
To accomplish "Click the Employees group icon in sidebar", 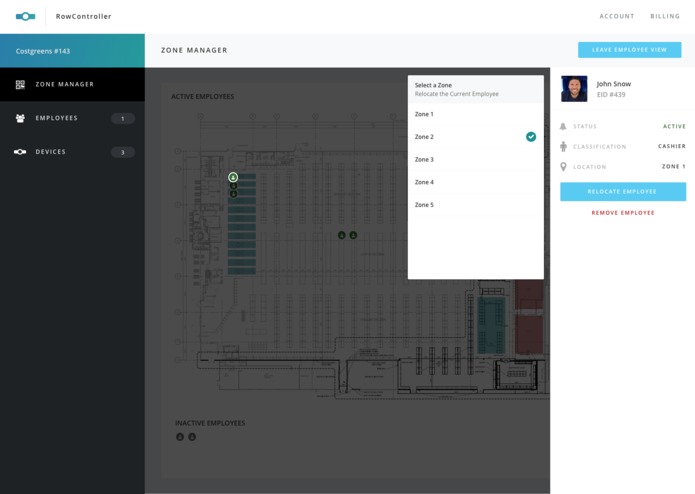I will (20, 118).
